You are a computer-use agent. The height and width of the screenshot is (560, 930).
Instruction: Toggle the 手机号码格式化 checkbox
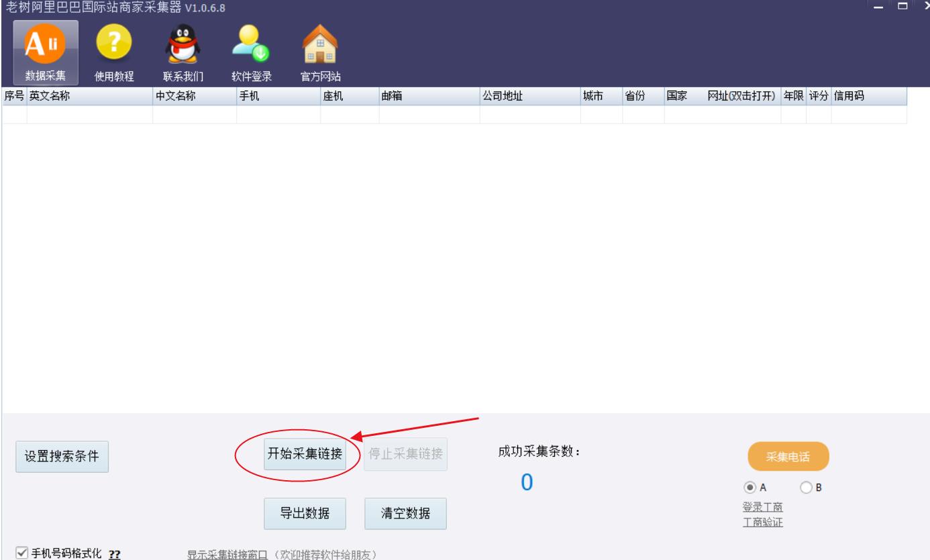[x=22, y=553]
